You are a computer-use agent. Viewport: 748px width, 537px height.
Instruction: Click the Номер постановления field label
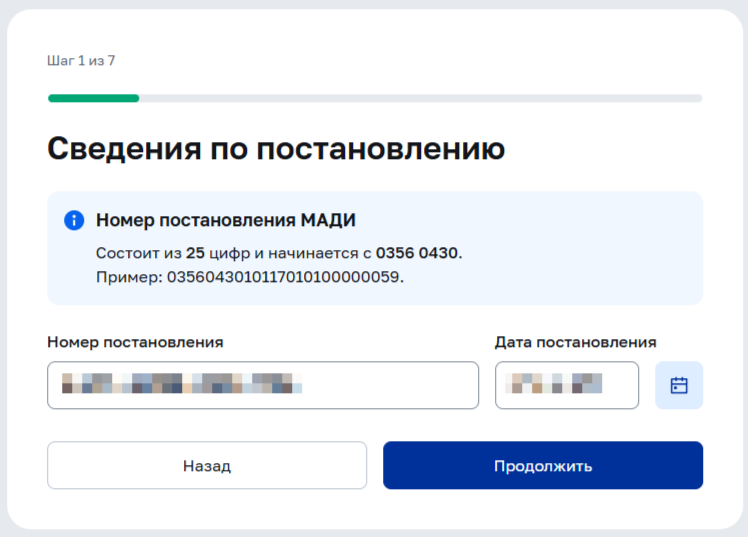[x=135, y=342]
